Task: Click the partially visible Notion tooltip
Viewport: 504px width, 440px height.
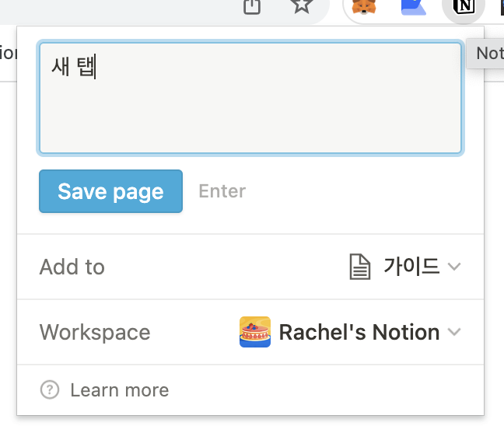Action: click(x=485, y=54)
